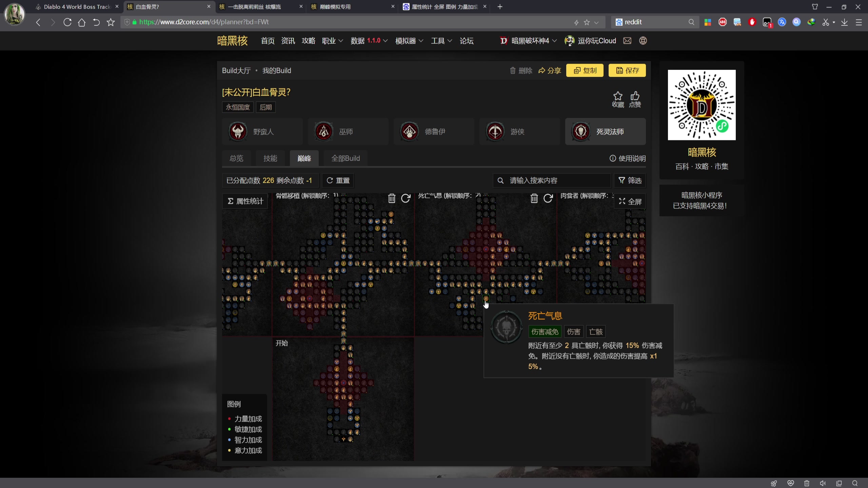Open a new browser tab
Image resolution: width=868 pixels, height=488 pixels.
pos(500,7)
